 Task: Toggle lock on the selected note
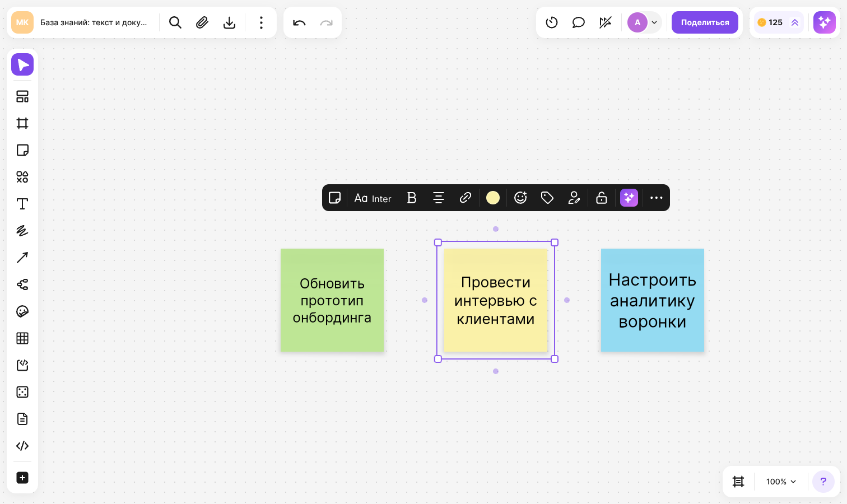[x=602, y=198]
